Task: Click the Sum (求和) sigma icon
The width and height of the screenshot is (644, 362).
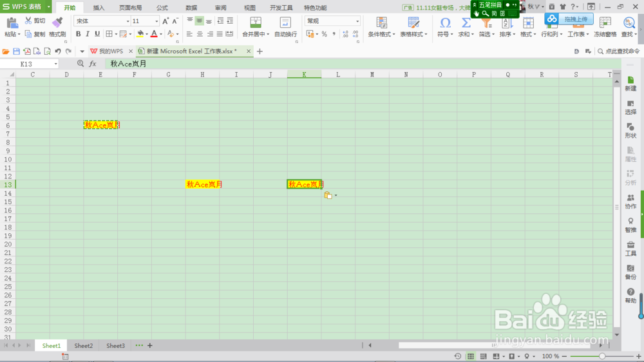Action: (466, 23)
